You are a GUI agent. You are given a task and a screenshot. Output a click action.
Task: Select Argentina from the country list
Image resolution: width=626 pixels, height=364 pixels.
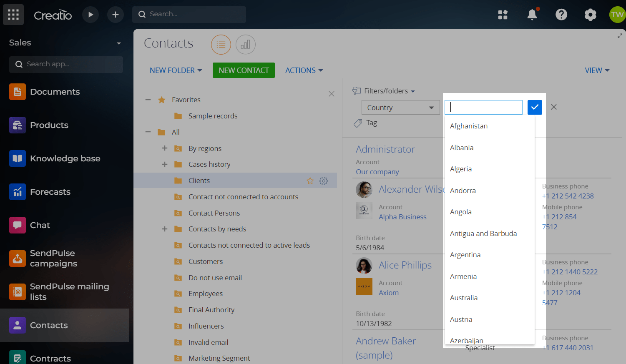point(465,255)
